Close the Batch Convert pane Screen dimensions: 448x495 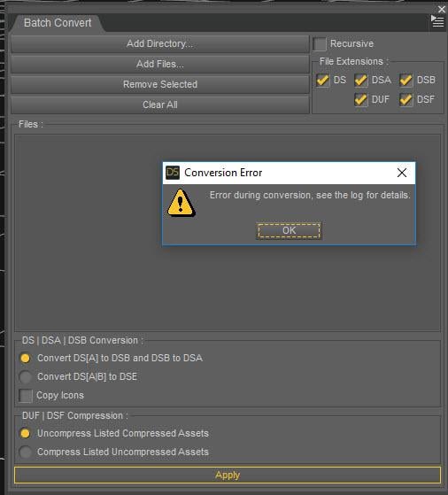pos(442,9)
